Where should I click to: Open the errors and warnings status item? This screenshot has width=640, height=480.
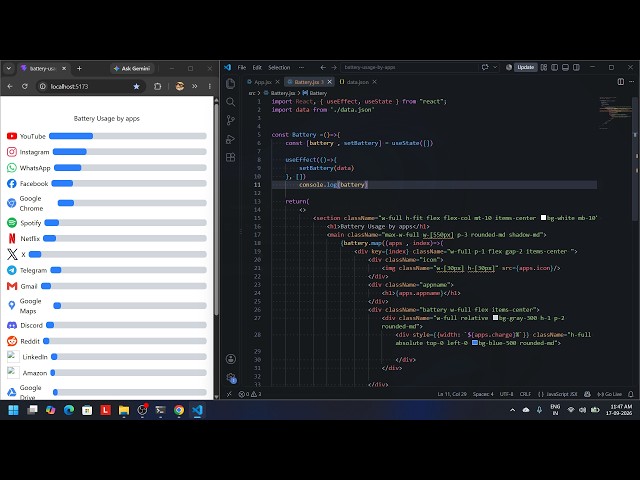[x=250, y=394]
